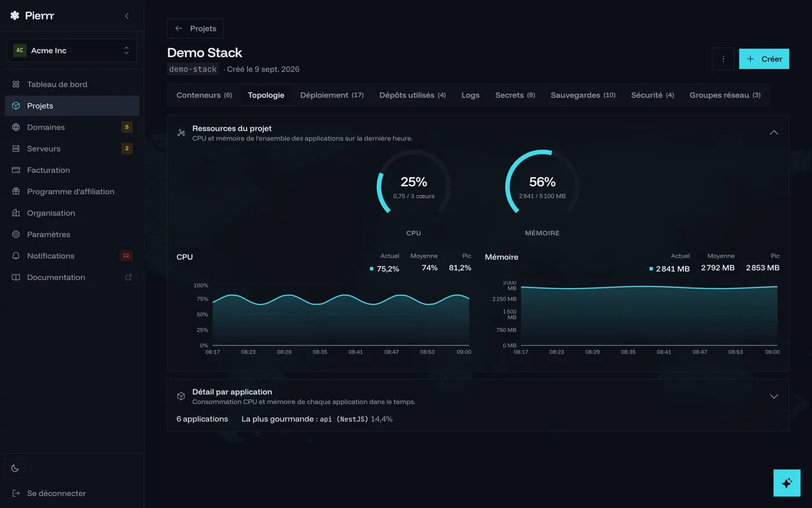
Task: Toggle dark mode with the moon icon
Action: pos(15,468)
